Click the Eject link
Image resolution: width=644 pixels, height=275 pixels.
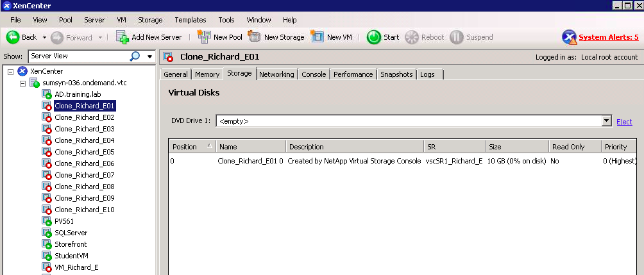(x=624, y=121)
